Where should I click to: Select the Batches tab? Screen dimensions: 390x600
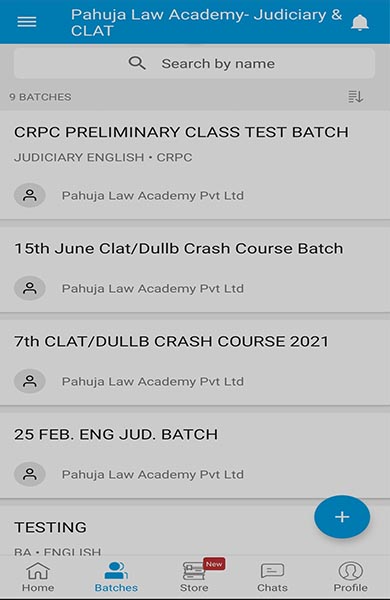pyautogui.click(x=116, y=577)
